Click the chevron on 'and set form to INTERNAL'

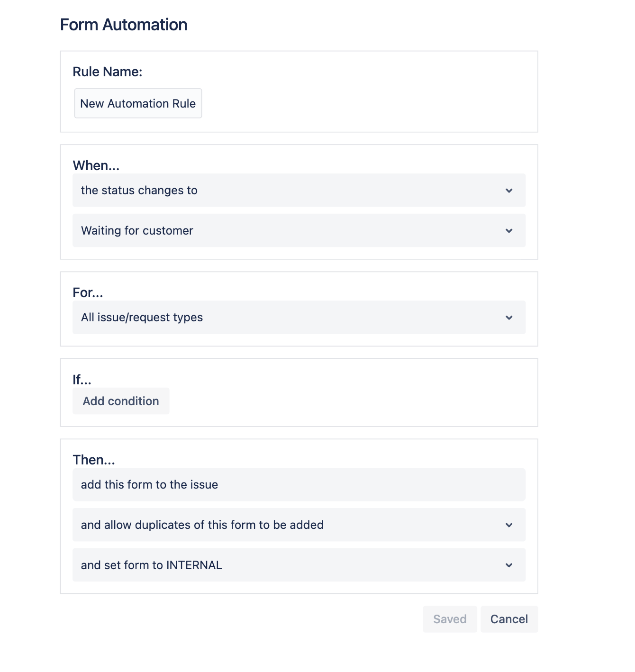[x=509, y=565]
